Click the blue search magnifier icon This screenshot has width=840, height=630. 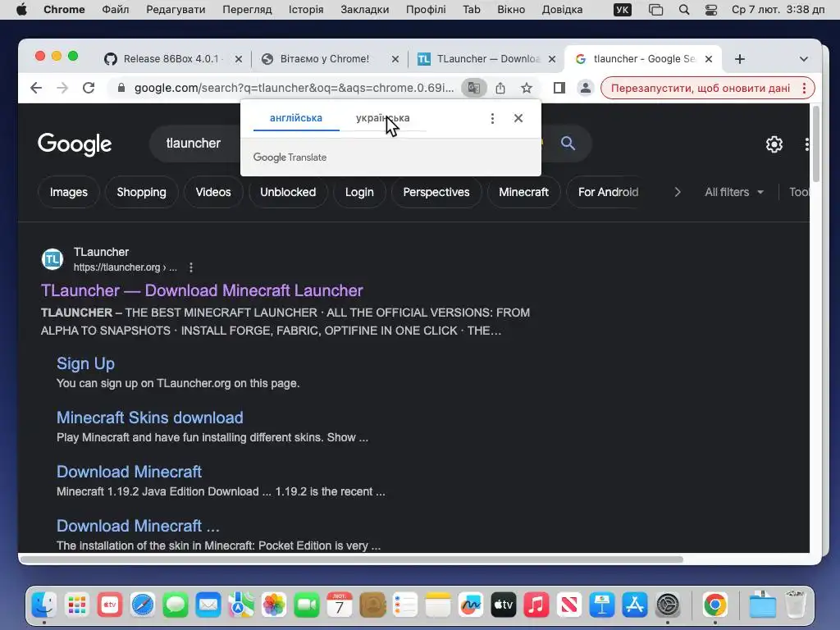pos(568,143)
